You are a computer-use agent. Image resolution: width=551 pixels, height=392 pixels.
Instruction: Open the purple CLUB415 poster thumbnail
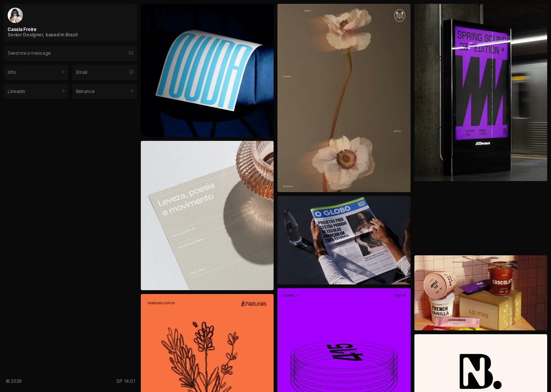[344, 340]
